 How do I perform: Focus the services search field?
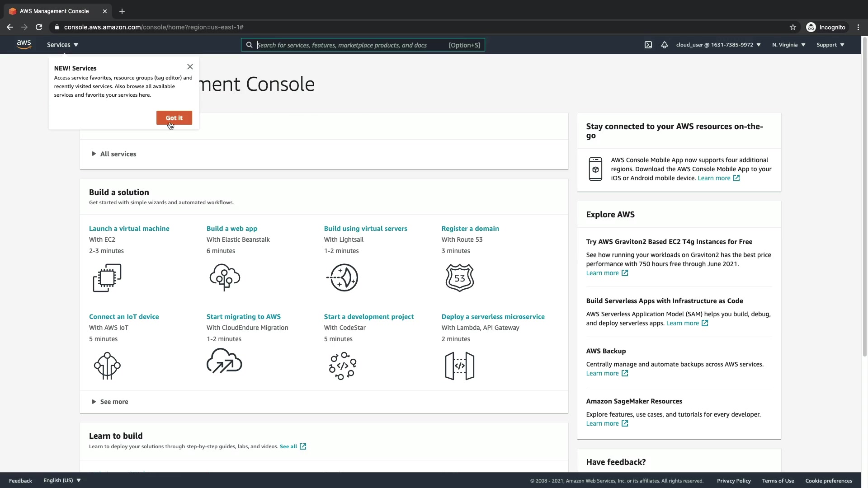pos(348,45)
